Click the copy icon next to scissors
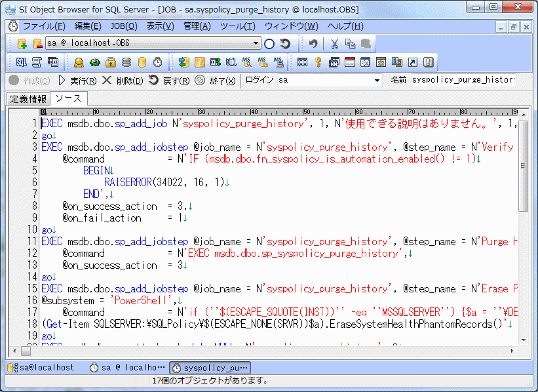Screen dimensions: 538x392 350,44
